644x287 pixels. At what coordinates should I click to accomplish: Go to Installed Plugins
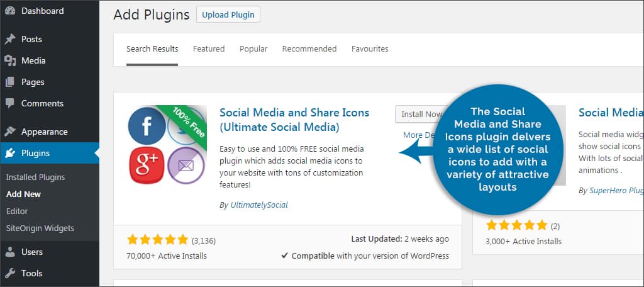click(x=35, y=177)
